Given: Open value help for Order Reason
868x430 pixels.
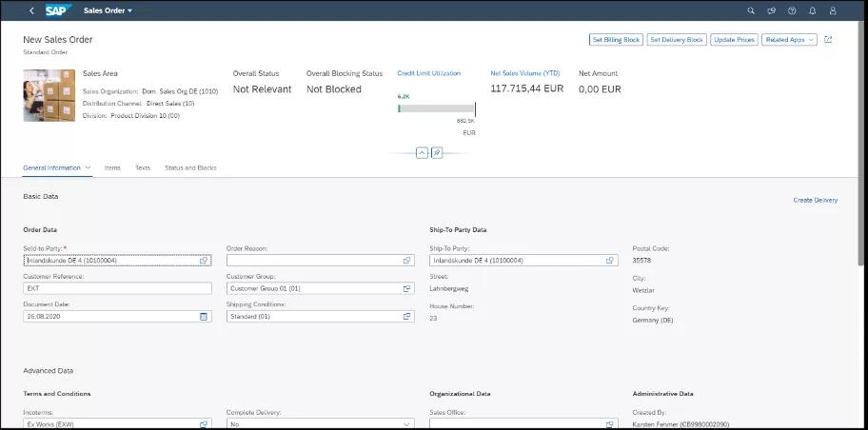Looking at the screenshot, I should (407, 260).
